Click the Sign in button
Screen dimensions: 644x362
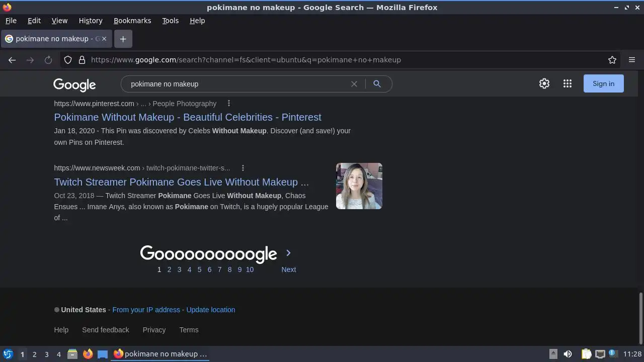click(603, 83)
